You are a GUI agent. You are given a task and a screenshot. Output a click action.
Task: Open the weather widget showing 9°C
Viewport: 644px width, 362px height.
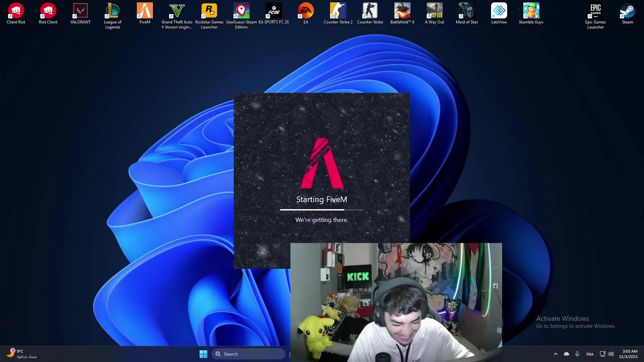(x=22, y=354)
